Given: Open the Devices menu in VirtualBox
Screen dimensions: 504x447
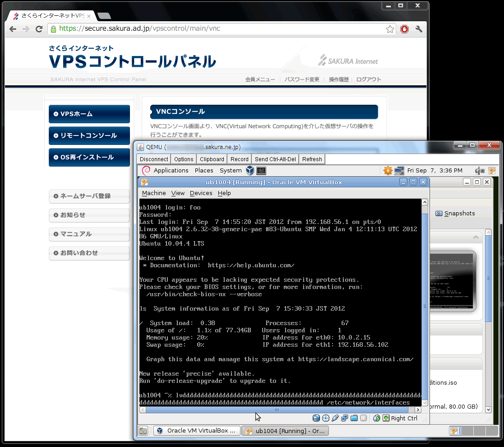Looking at the screenshot, I should [x=201, y=193].
